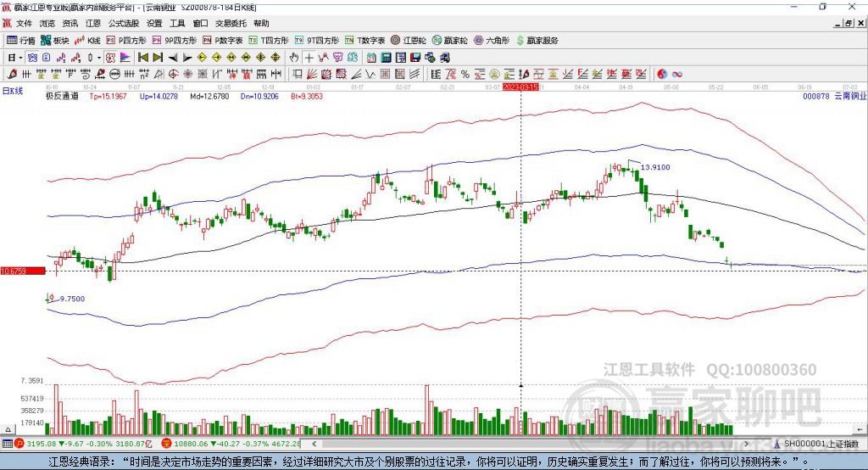Open the 赢家轮 wheel tool

point(450,41)
